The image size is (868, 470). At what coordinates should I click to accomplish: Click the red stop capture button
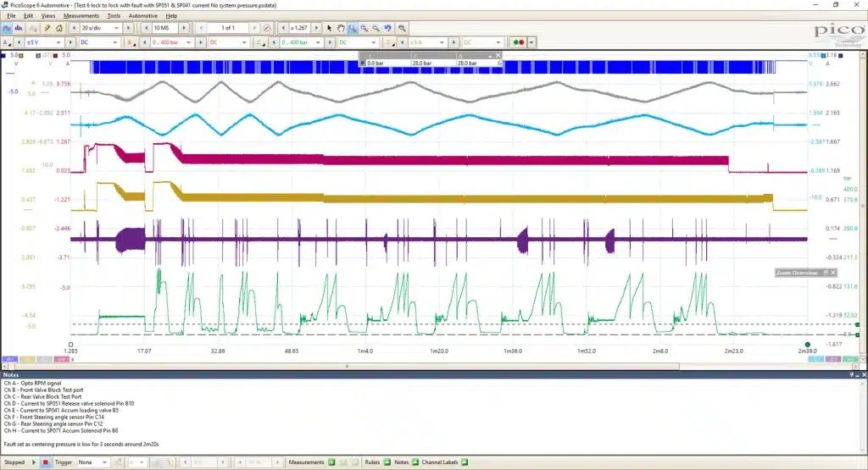click(x=46, y=462)
